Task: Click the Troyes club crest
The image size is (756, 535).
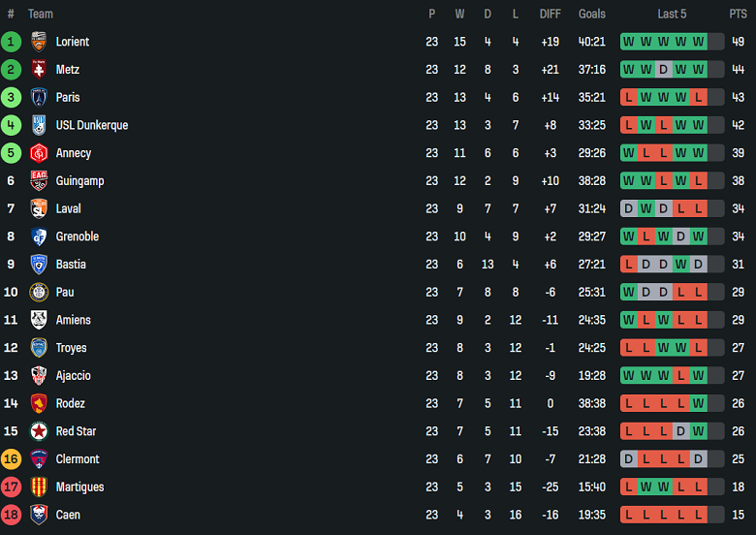Action: (x=39, y=348)
